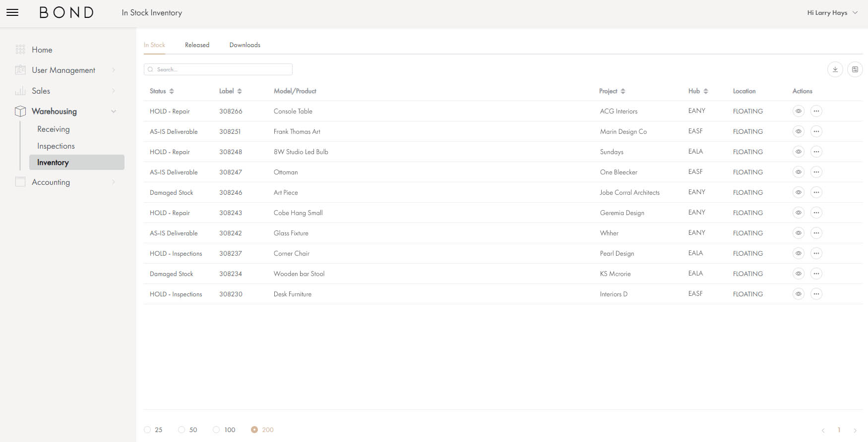Expand the User Management menu chevron
The height and width of the screenshot is (442, 868).
click(114, 70)
